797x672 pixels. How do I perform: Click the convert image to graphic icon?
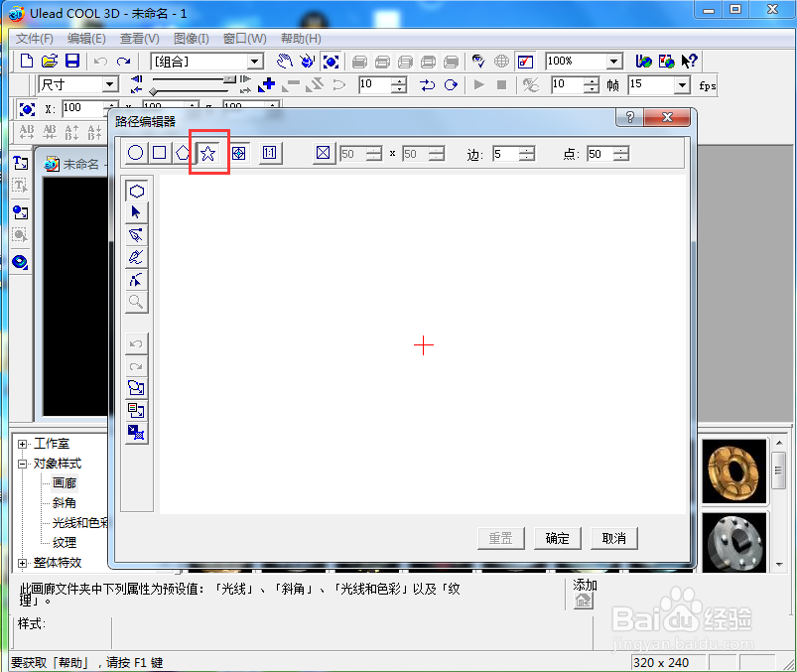137,411
